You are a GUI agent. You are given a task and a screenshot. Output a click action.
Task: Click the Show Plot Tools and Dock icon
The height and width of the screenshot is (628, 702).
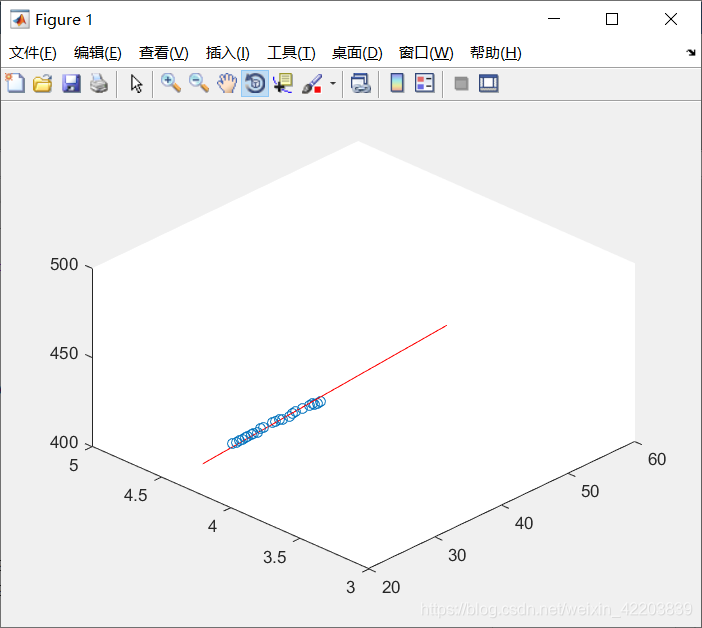click(489, 83)
